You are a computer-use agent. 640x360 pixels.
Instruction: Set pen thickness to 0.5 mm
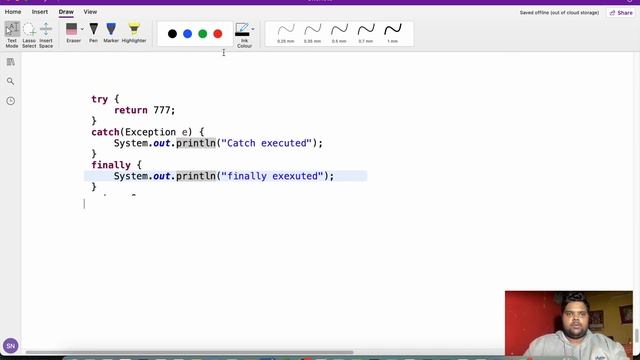click(x=339, y=33)
